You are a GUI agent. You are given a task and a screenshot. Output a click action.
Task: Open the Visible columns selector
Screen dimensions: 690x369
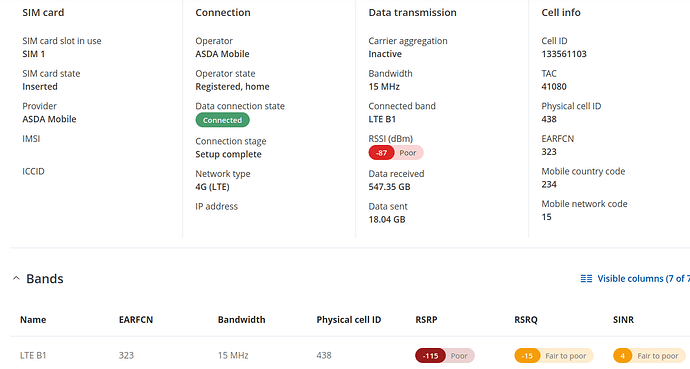point(635,278)
